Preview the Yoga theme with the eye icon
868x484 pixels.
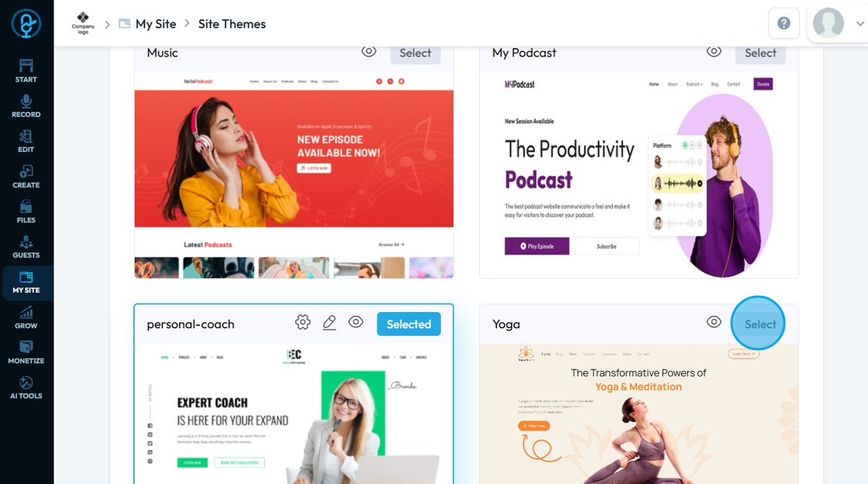coord(714,322)
